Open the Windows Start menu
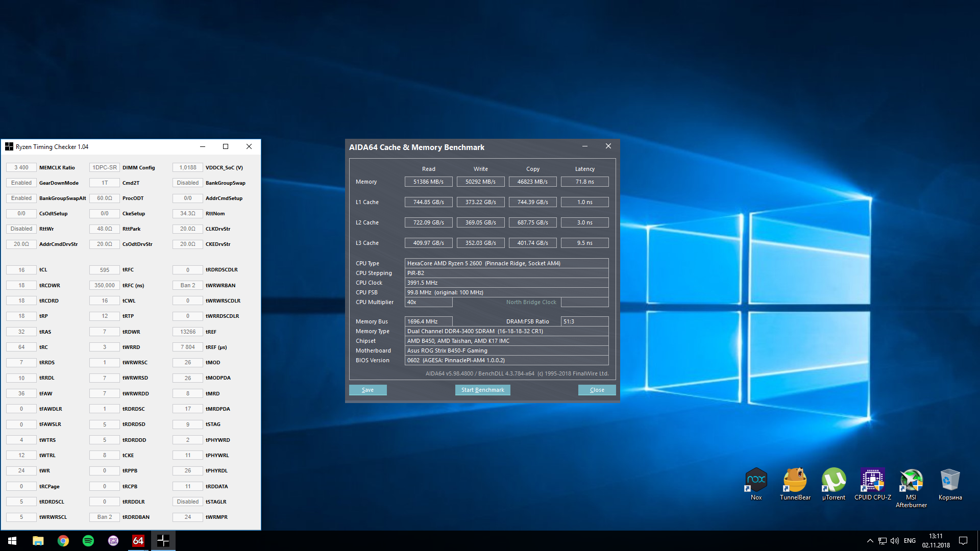This screenshot has width=980, height=551. tap(12, 541)
